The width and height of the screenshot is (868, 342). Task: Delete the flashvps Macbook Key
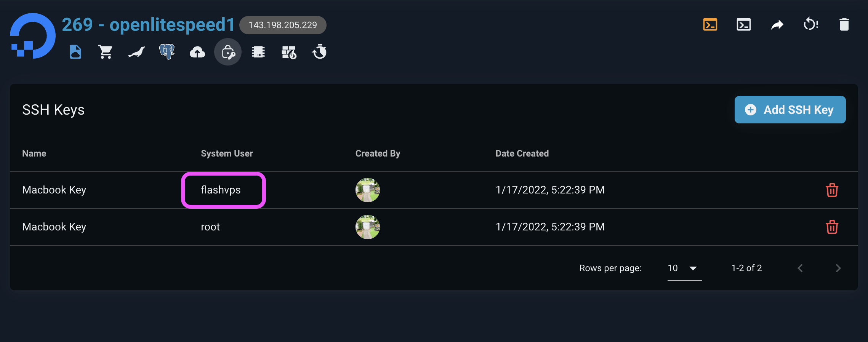832,190
